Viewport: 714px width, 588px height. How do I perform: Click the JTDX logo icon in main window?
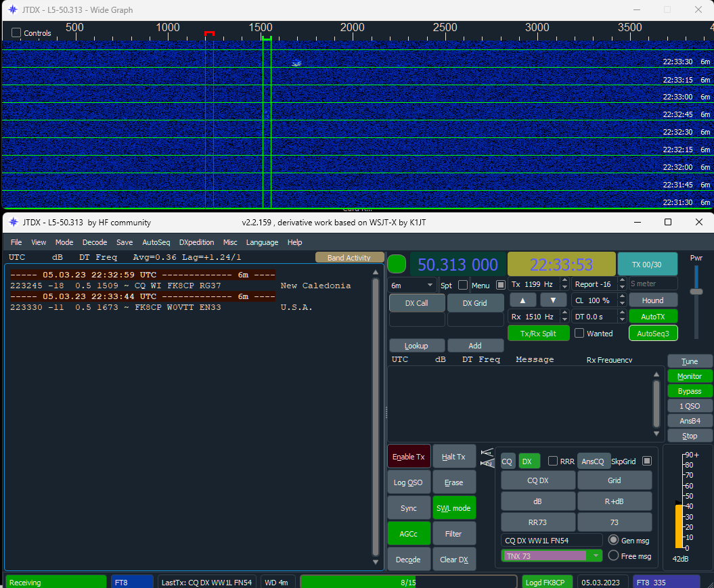[14, 222]
